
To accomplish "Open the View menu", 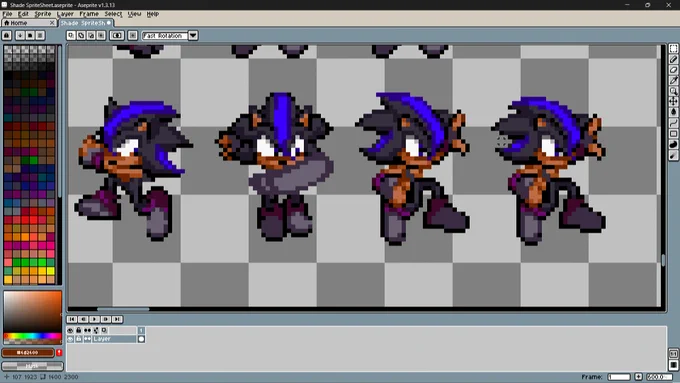I will coord(134,14).
